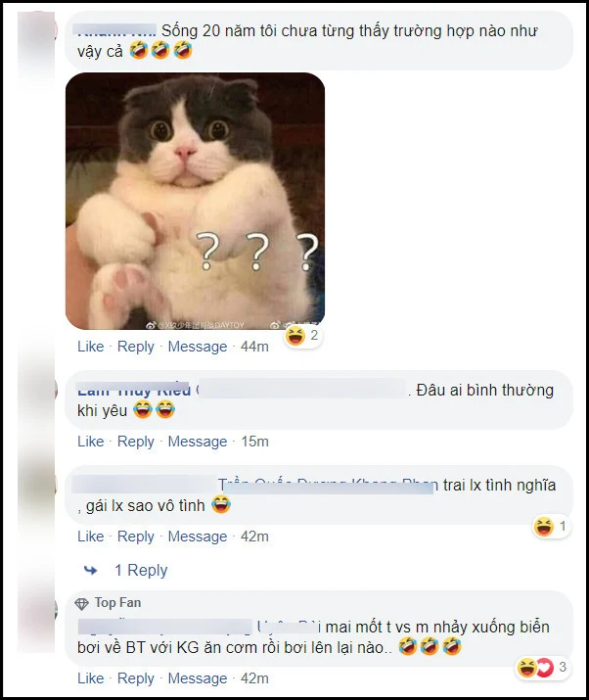Click the laughing reaction on the 'trai lx tình nghĩa' comment
Image resolution: width=589 pixels, height=700 pixels.
tap(552, 527)
